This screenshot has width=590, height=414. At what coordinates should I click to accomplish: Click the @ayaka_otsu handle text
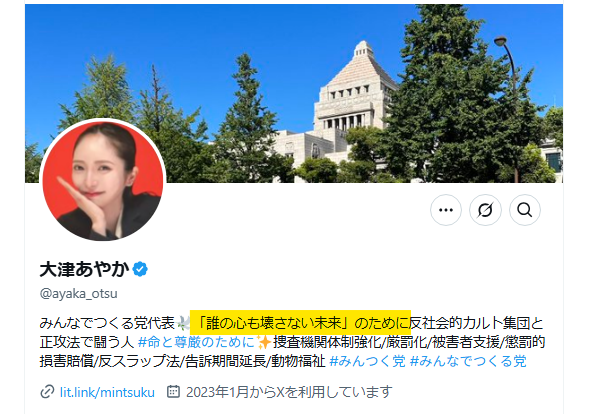[79, 293]
